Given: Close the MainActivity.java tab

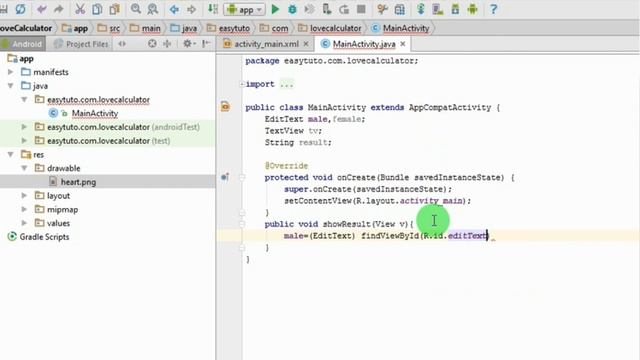Looking at the screenshot, I should tap(403, 43).
